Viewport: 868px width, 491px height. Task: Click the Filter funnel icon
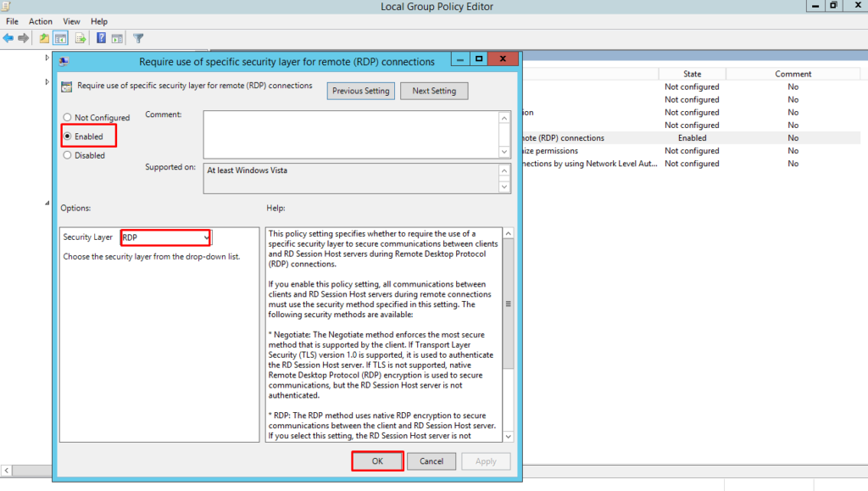(x=138, y=38)
